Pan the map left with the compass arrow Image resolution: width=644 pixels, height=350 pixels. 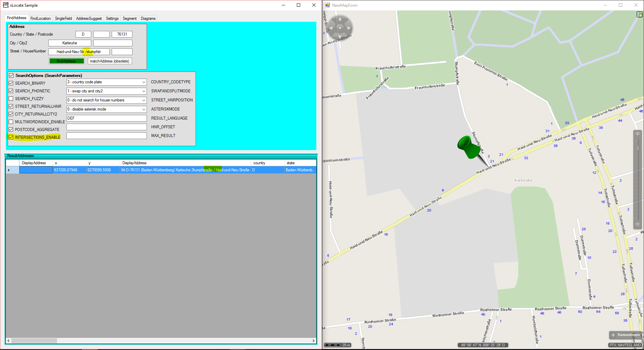pos(331,28)
